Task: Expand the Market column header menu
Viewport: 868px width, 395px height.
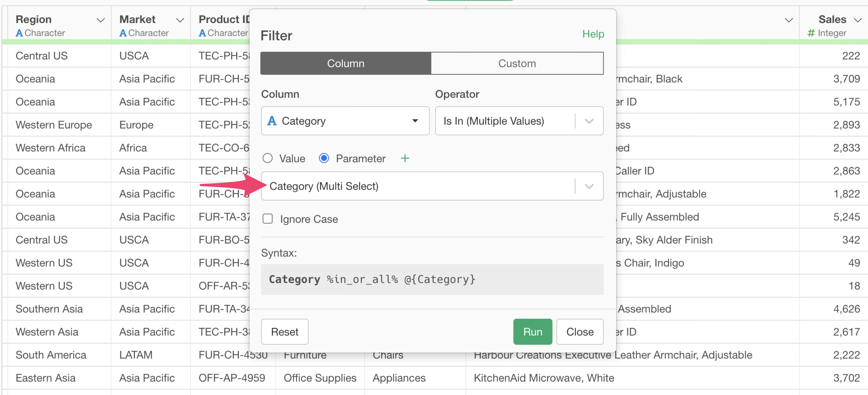Action: click(x=180, y=20)
